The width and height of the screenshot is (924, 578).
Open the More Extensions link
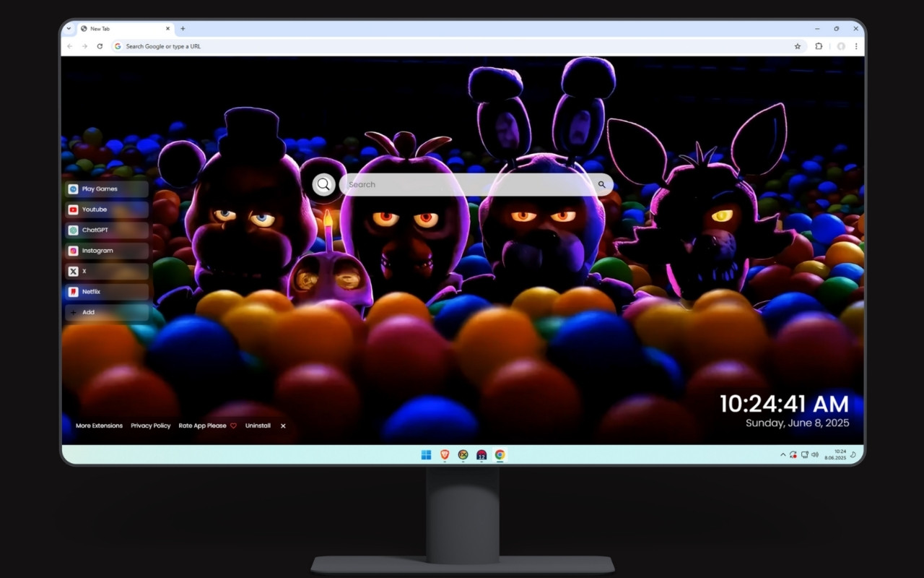tap(99, 426)
